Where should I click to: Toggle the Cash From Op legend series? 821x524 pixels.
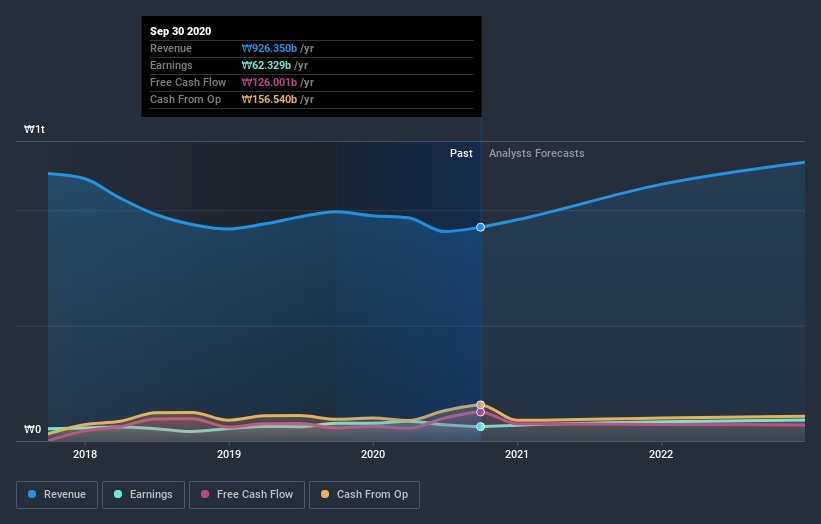364,495
